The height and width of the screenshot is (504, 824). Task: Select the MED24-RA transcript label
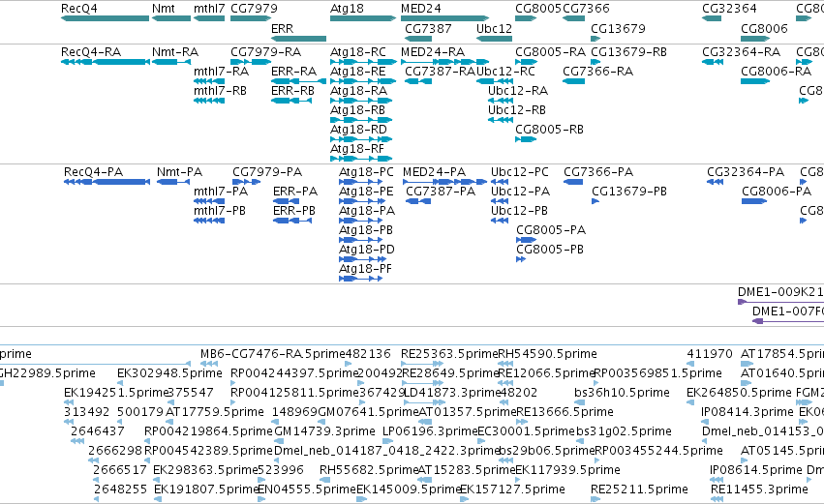tap(433, 52)
